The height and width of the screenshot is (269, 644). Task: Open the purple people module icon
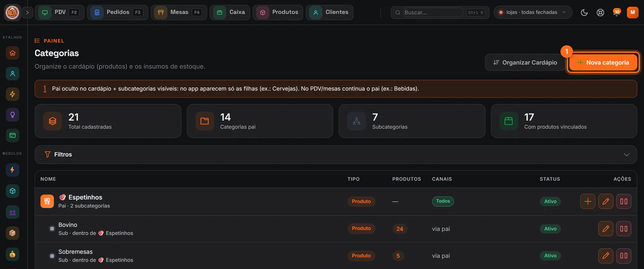click(12, 212)
